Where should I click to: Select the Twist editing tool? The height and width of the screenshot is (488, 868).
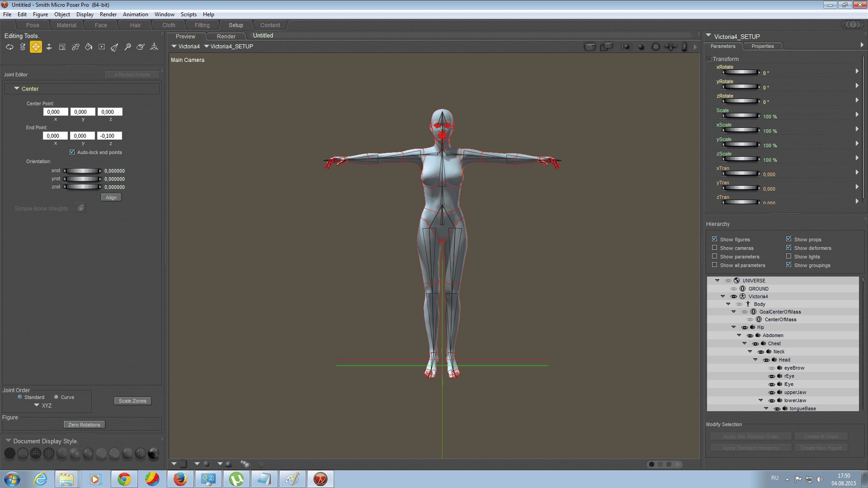click(23, 47)
